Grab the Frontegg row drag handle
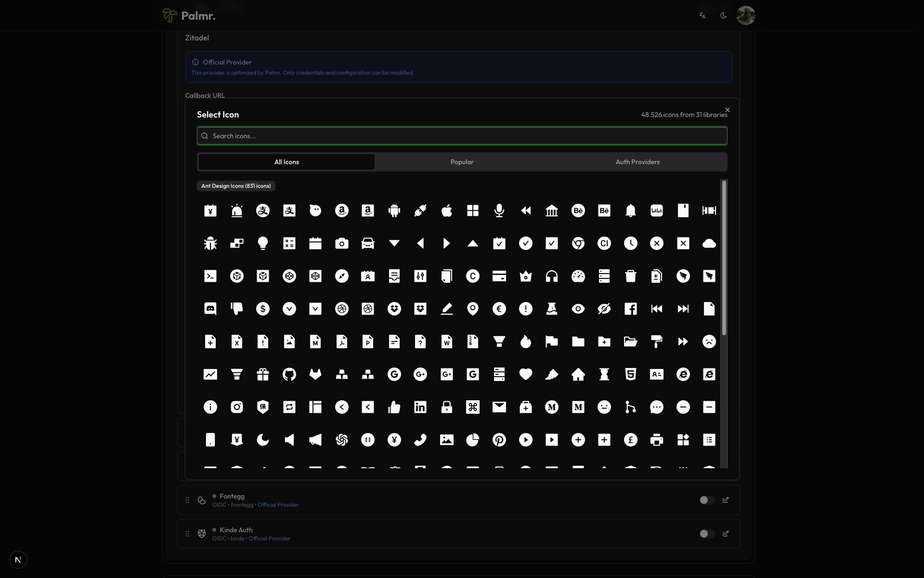The image size is (924, 578). (x=187, y=500)
